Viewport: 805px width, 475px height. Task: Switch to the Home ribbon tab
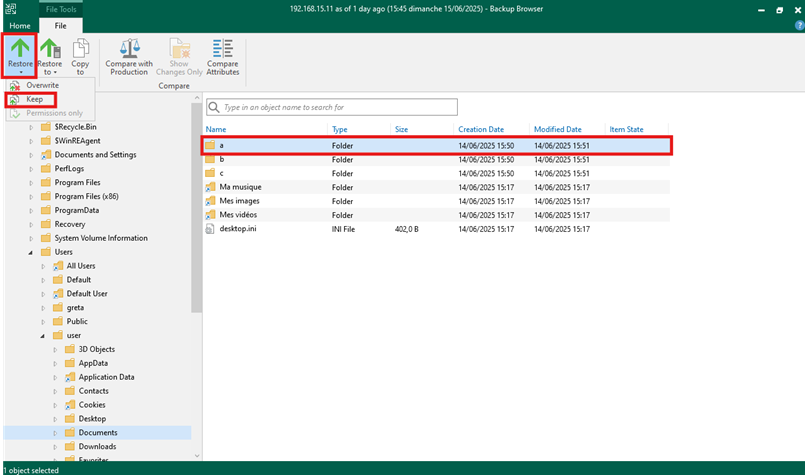[19, 25]
